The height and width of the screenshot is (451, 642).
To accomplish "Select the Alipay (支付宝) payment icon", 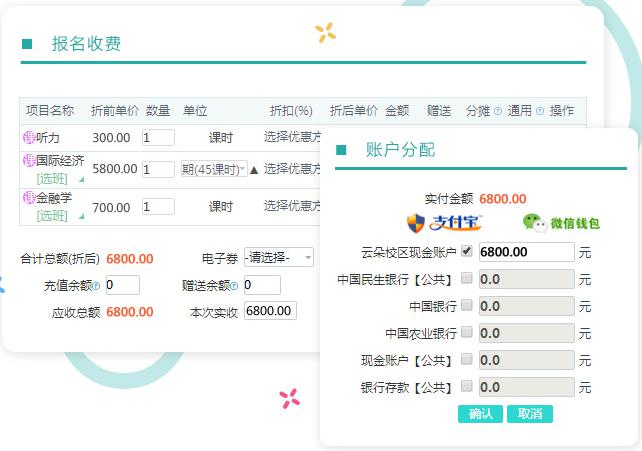I will coord(444,222).
